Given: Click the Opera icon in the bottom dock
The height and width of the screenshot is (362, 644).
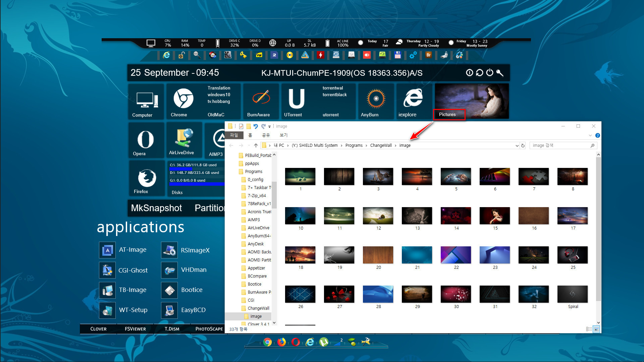Looking at the screenshot, I should [296, 342].
